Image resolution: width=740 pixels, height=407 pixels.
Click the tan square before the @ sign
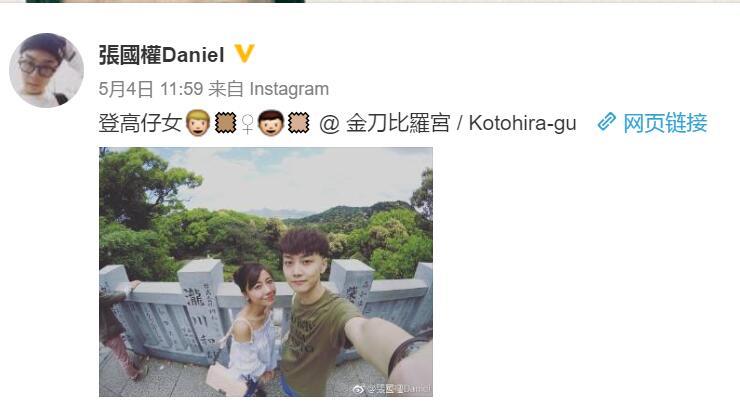(298, 123)
